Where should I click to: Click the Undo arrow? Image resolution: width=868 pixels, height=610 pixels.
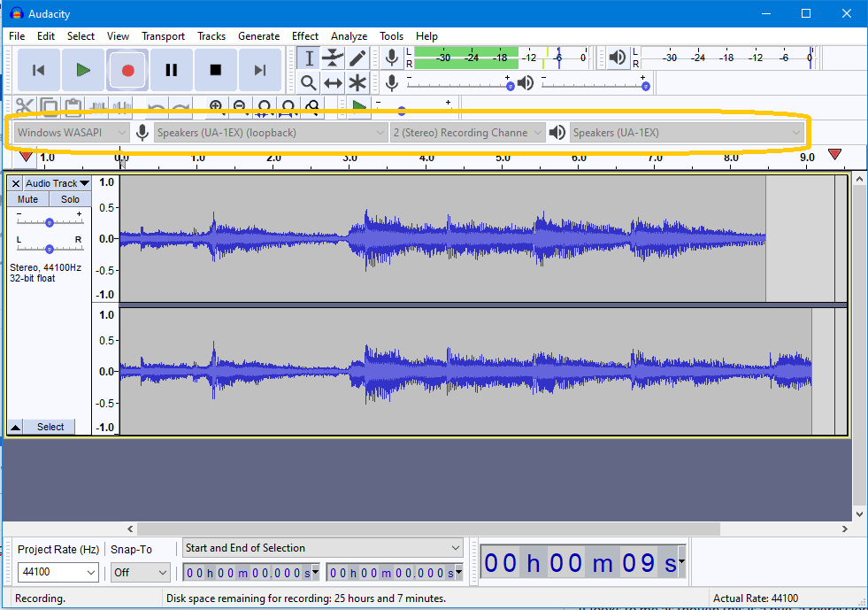point(157,107)
